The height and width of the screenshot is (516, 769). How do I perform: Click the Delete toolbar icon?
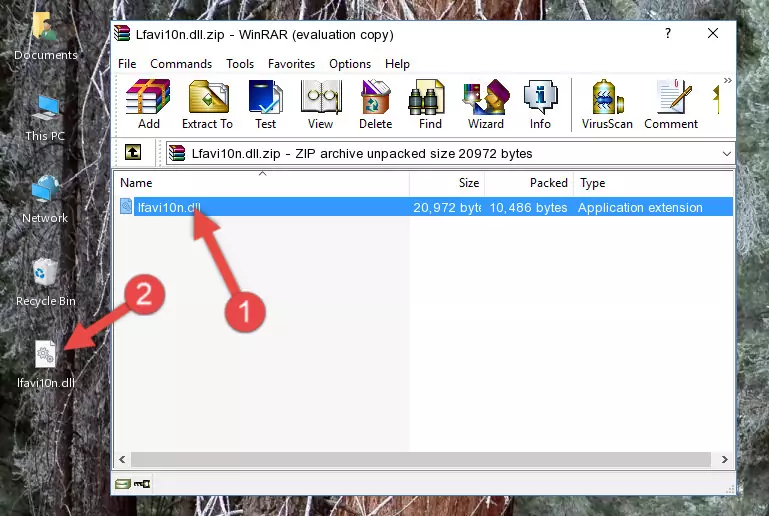pos(376,104)
